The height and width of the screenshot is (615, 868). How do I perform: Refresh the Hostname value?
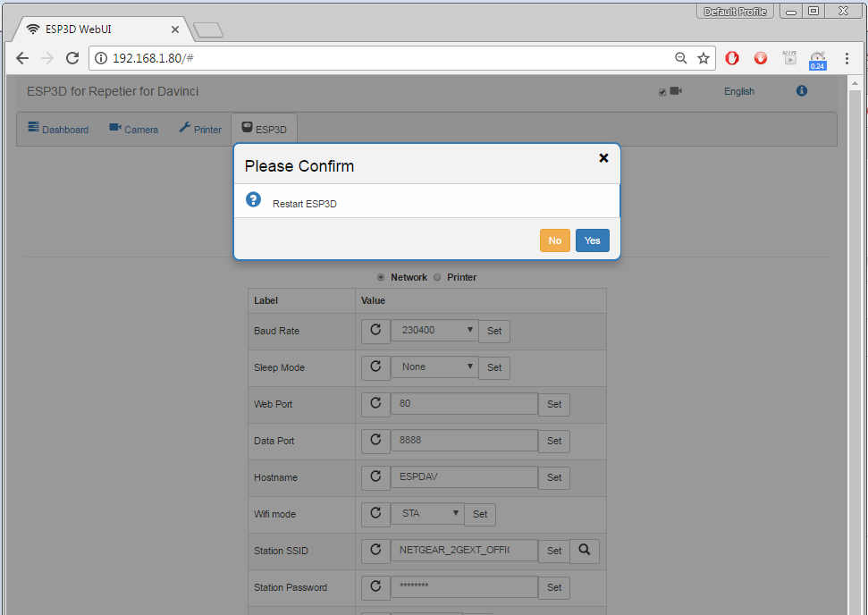click(375, 476)
